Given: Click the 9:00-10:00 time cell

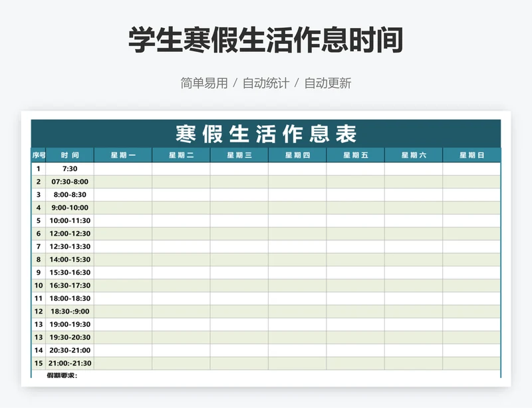Looking at the screenshot, I should pyautogui.click(x=70, y=208).
